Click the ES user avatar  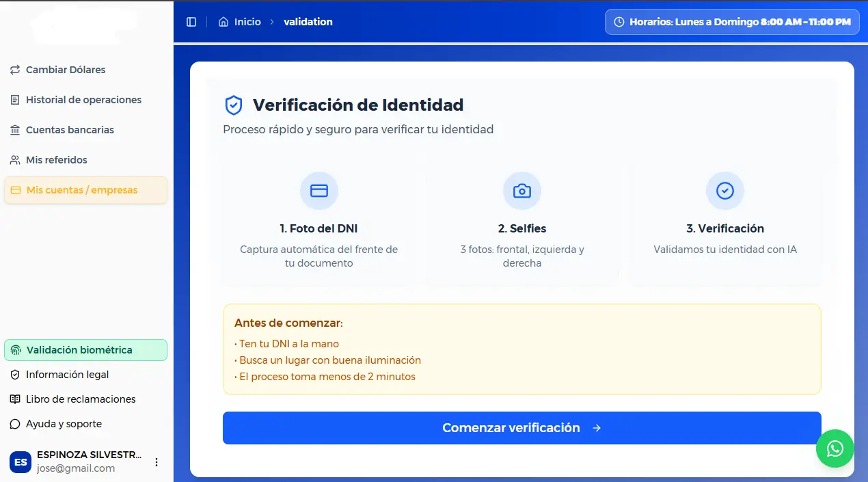coord(21,462)
